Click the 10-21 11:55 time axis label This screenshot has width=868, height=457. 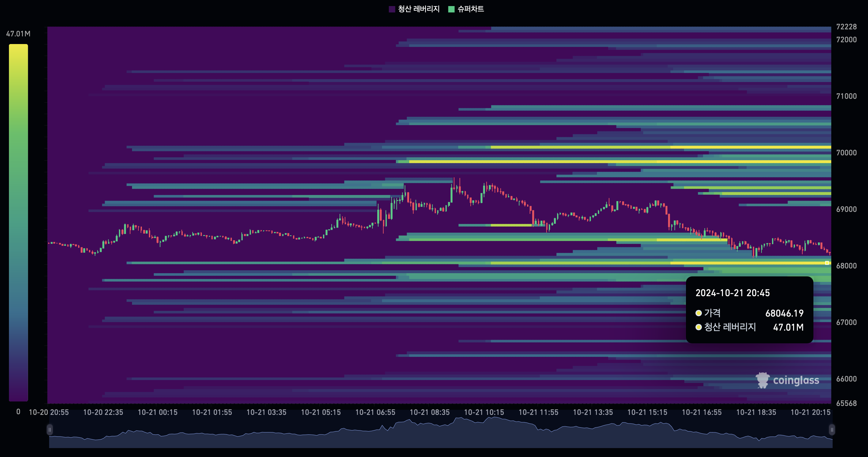(x=539, y=412)
